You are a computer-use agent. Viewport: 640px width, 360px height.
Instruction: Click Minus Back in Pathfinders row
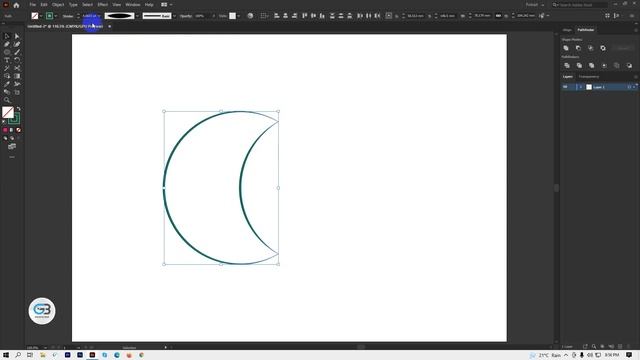click(629, 65)
